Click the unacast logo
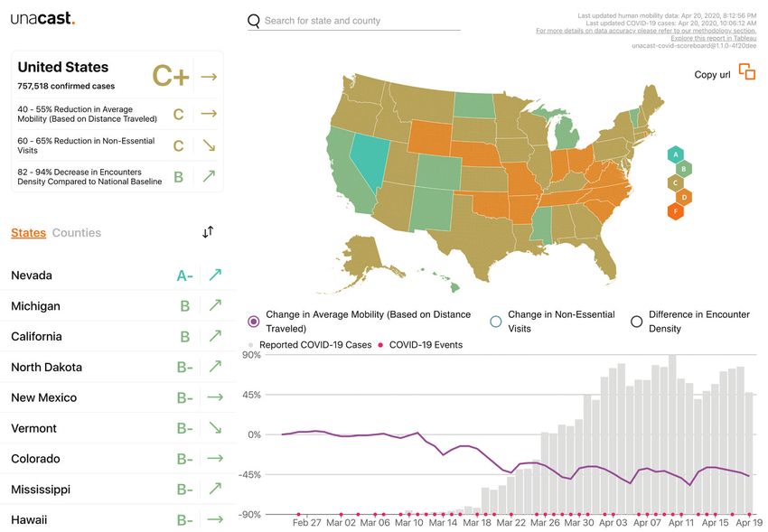This screenshot has width=768, height=532. pyautogui.click(x=42, y=19)
